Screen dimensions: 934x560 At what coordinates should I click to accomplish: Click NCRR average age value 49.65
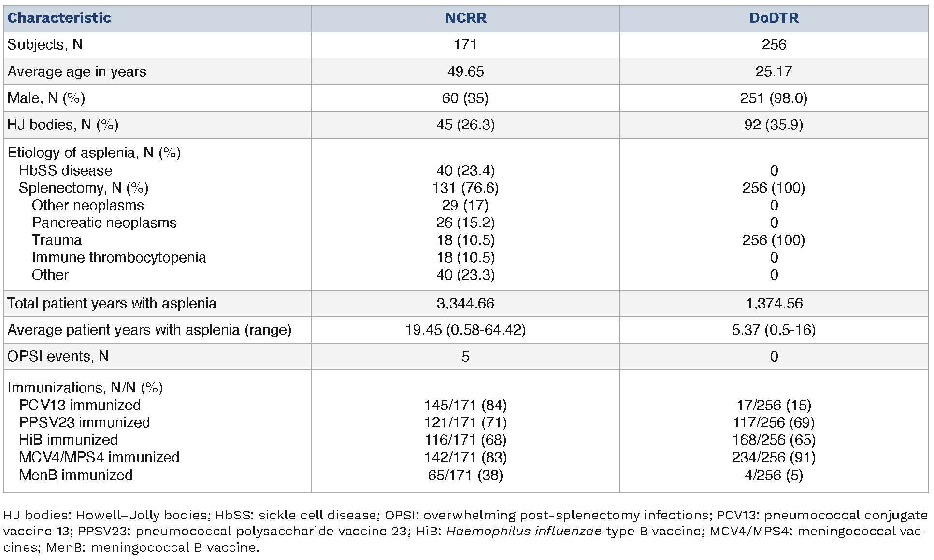point(465,71)
